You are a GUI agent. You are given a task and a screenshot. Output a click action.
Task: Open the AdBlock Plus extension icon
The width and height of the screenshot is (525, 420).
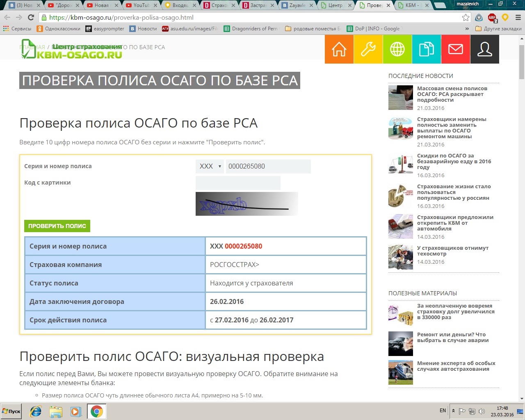pyautogui.click(x=492, y=18)
